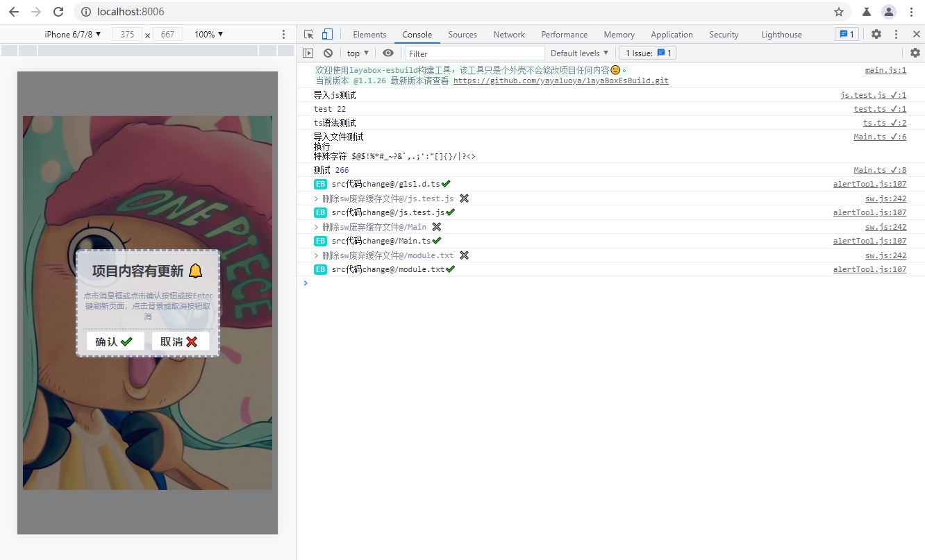Open the ts.ts:2 source link
The image size is (925, 560).
point(885,123)
